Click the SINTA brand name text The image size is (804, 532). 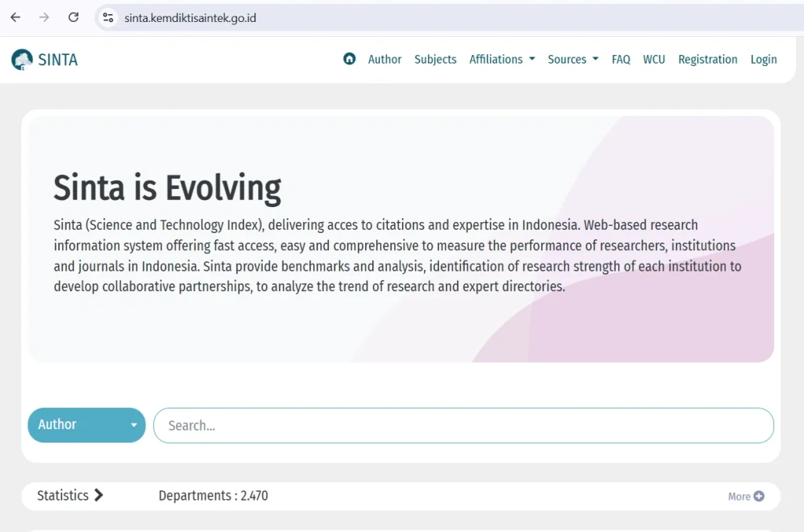[58, 60]
